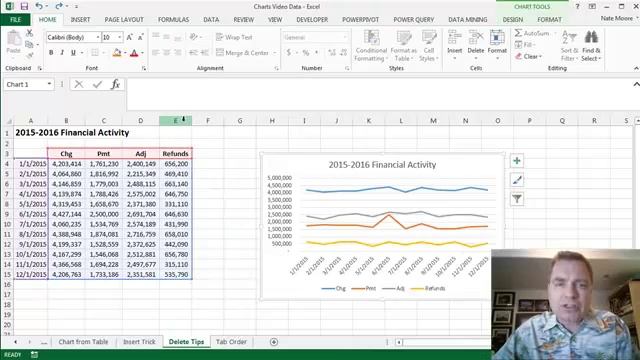640x360 pixels.
Task: Open the Font dialog launcher
Action: pyautogui.click(x=144, y=69)
